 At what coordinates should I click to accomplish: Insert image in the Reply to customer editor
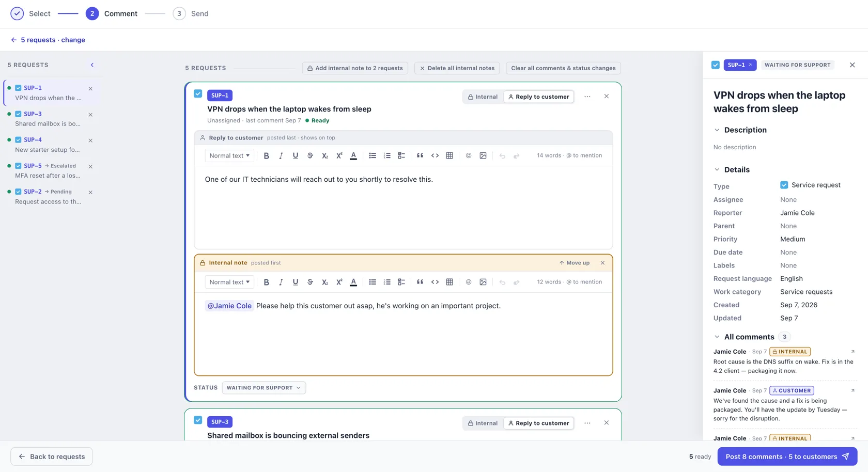coord(483,155)
